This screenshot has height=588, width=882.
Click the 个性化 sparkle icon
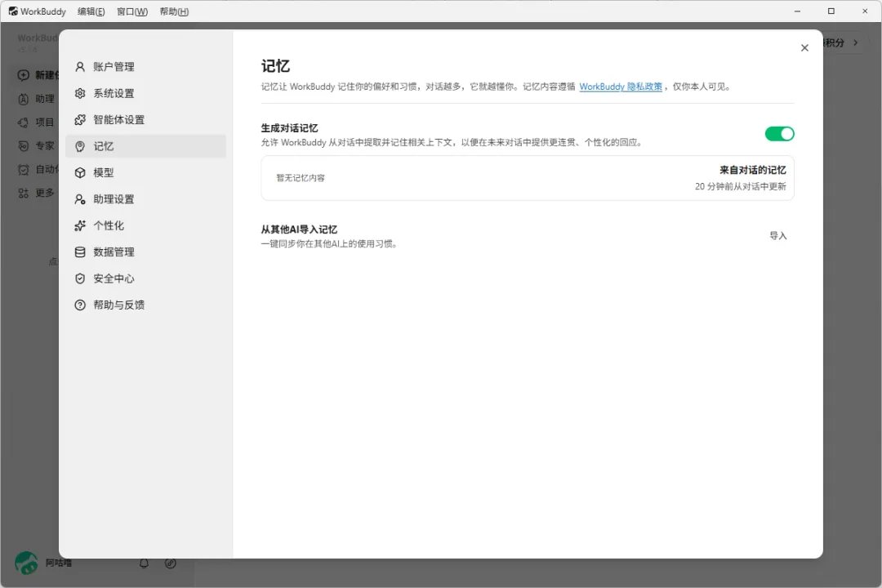80,225
